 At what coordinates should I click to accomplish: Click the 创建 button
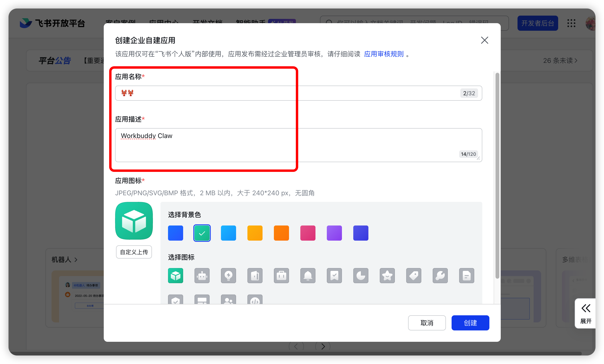pos(470,323)
